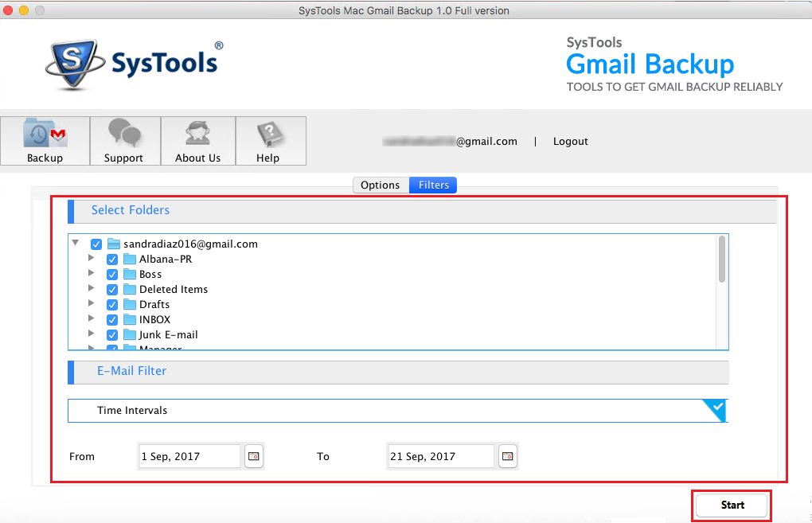Click the Start button
This screenshot has height=523, width=812.
pyautogui.click(x=732, y=505)
